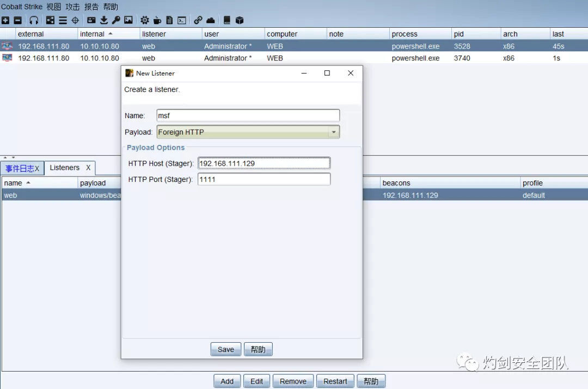Click Save in the New Listener dialog
The image size is (588, 389).
pos(226,349)
